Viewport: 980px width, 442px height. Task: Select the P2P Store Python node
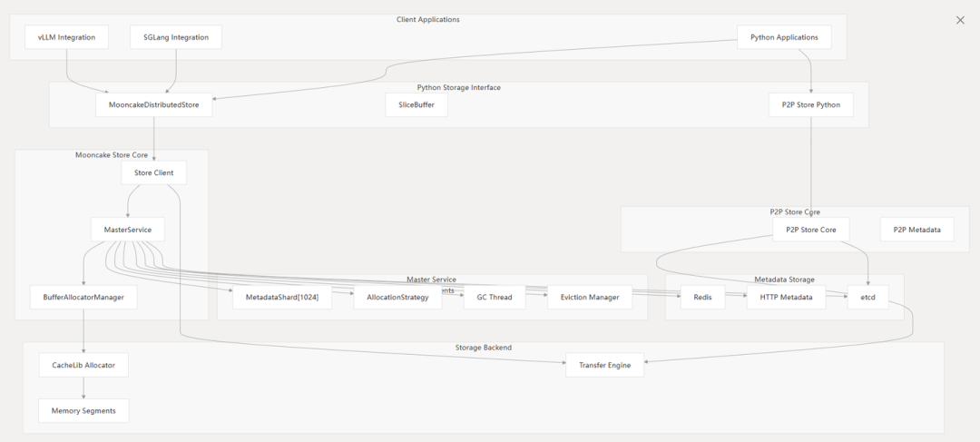[810, 105]
